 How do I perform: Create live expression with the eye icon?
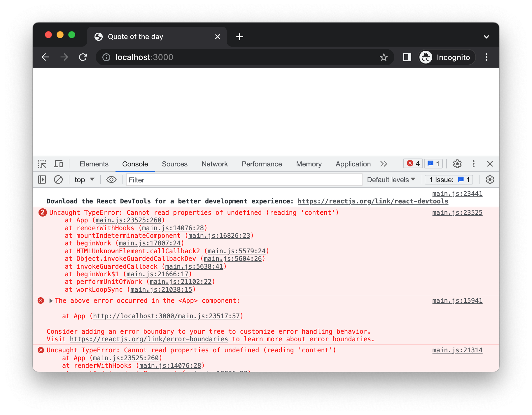pos(111,180)
